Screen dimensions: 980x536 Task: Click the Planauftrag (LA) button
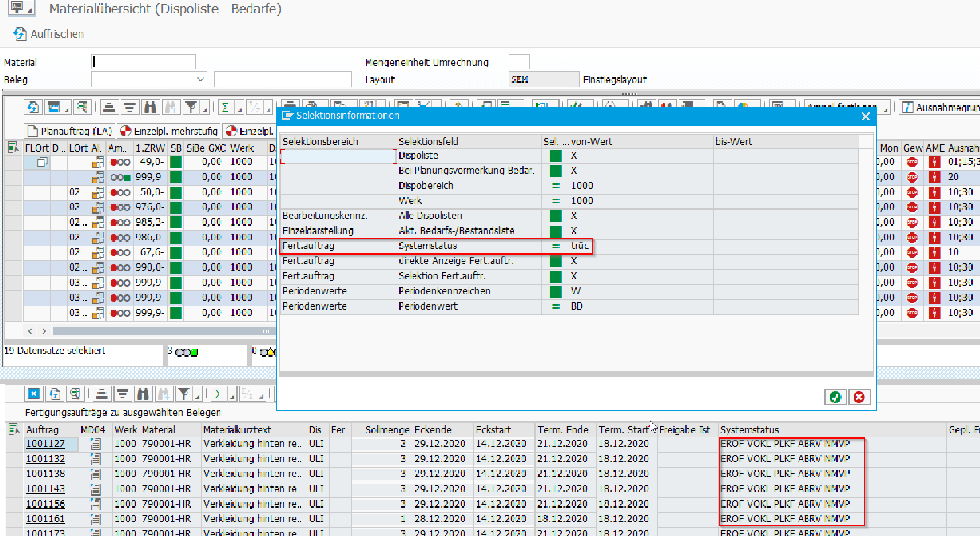70,130
